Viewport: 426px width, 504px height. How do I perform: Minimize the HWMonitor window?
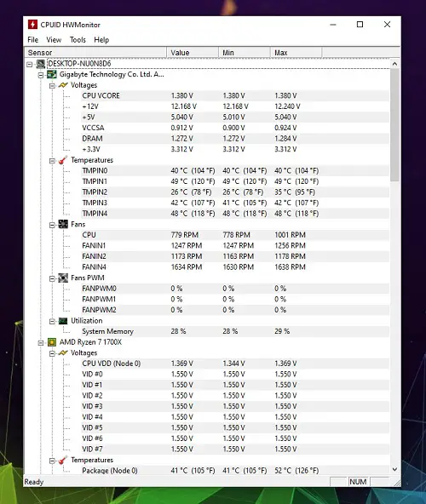tap(333, 25)
